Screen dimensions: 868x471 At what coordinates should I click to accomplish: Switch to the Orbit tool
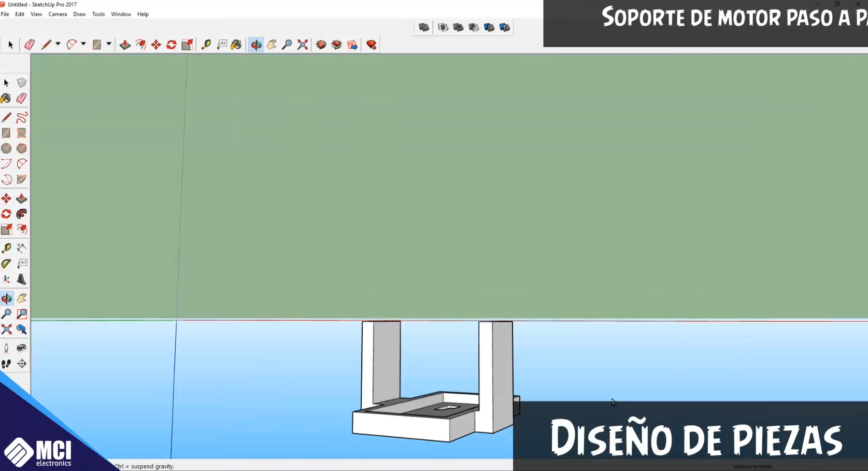point(256,45)
